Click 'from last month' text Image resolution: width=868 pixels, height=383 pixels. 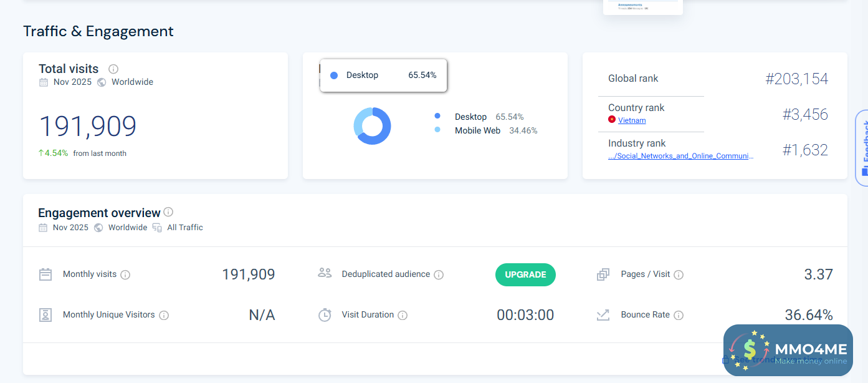(x=100, y=153)
